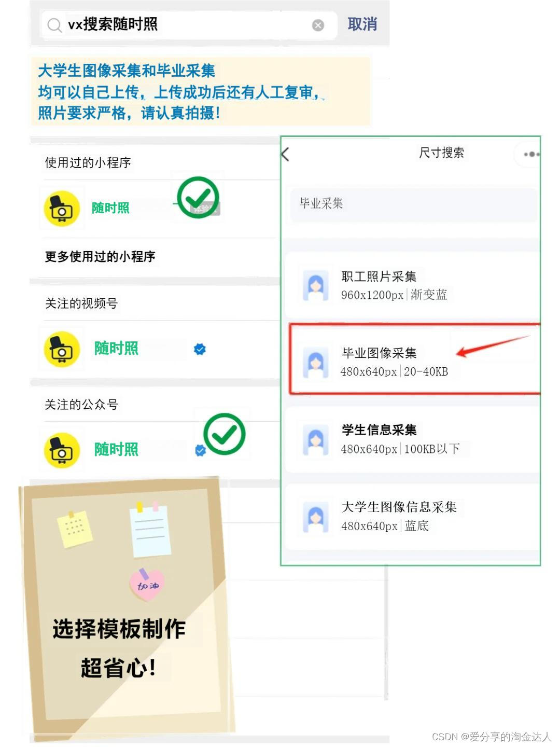Choose 大学生图像信息采集 blue background template

(413, 517)
